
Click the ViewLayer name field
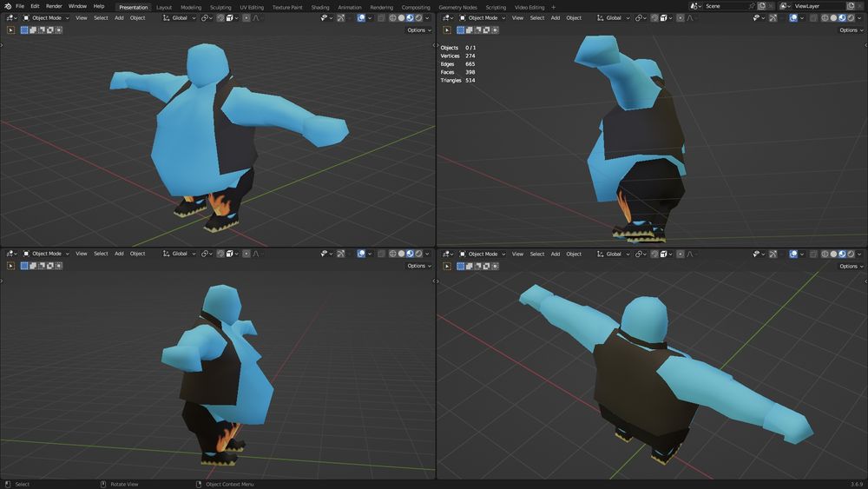pos(819,6)
